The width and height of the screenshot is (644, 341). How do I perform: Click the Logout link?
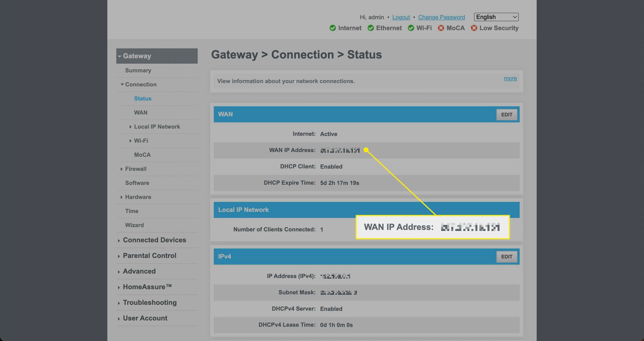coord(401,17)
